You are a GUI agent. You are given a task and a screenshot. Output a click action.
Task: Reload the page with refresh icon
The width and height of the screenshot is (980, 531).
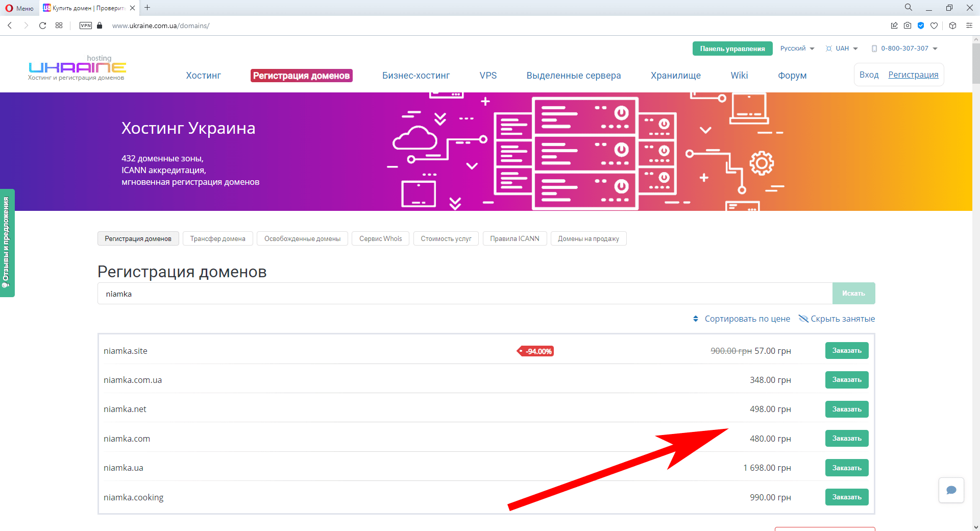[42, 26]
